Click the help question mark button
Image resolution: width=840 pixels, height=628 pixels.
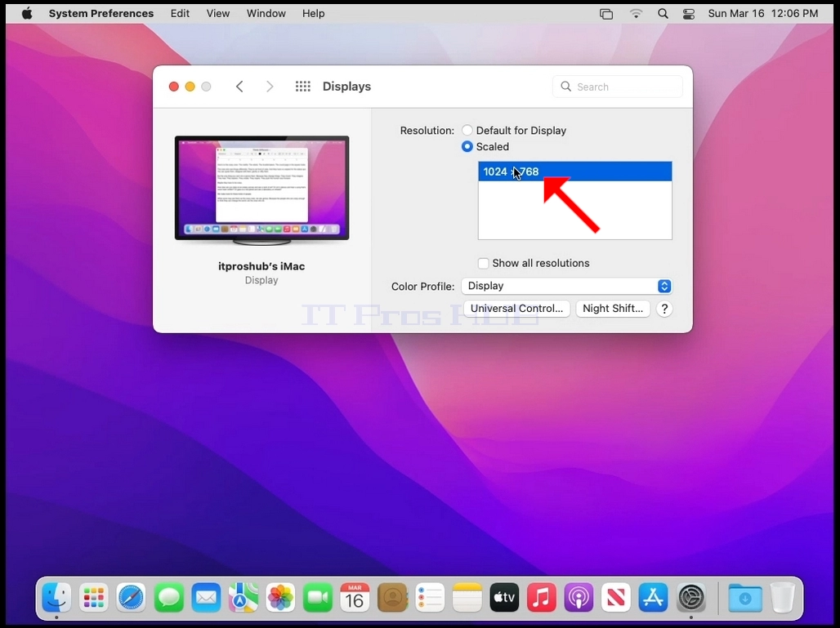pyautogui.click(x=664, y=309)
